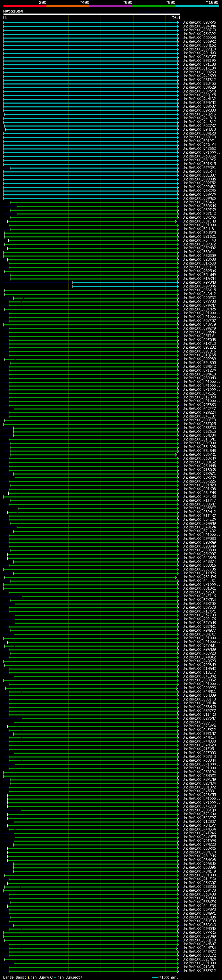Screen dimensions: 222x980
Task: Click the yellow large-gaps marker in legend
Action: click(x=28, y=977)
